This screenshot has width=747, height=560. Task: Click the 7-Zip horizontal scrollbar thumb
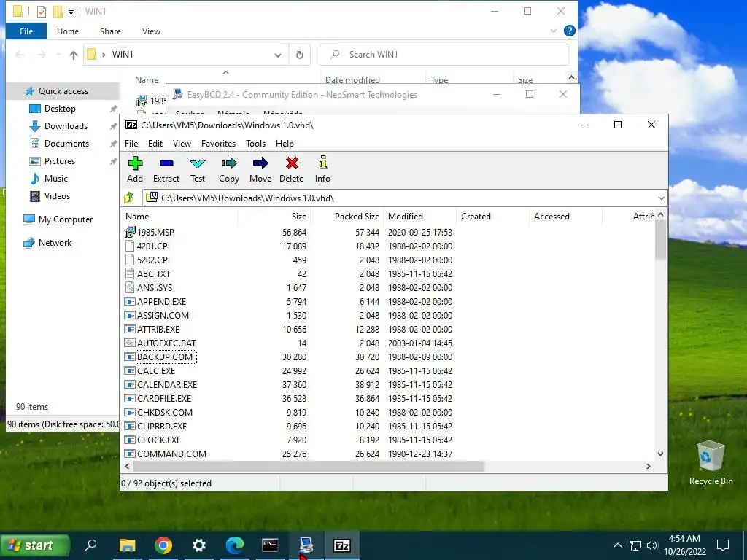click(x=309, y=466)
